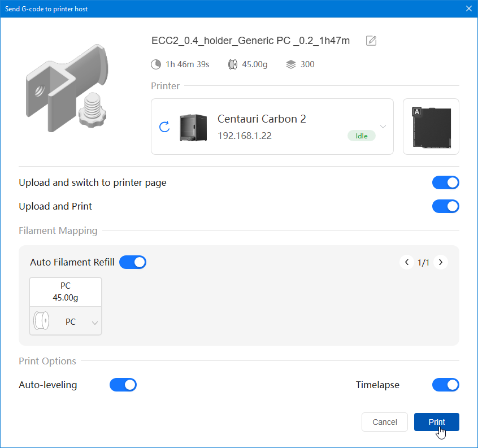Expand the printer selection dropdown arrow
478x448 pixels.
(x=383, y=127)
